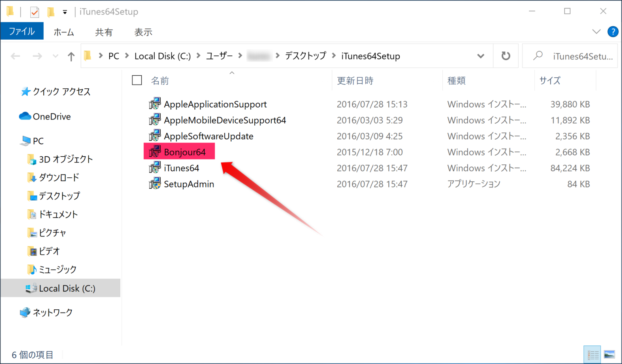The image size is (622, 364).
Task: Click the Quick Access star icon
Action: click(x=26, y=92)
